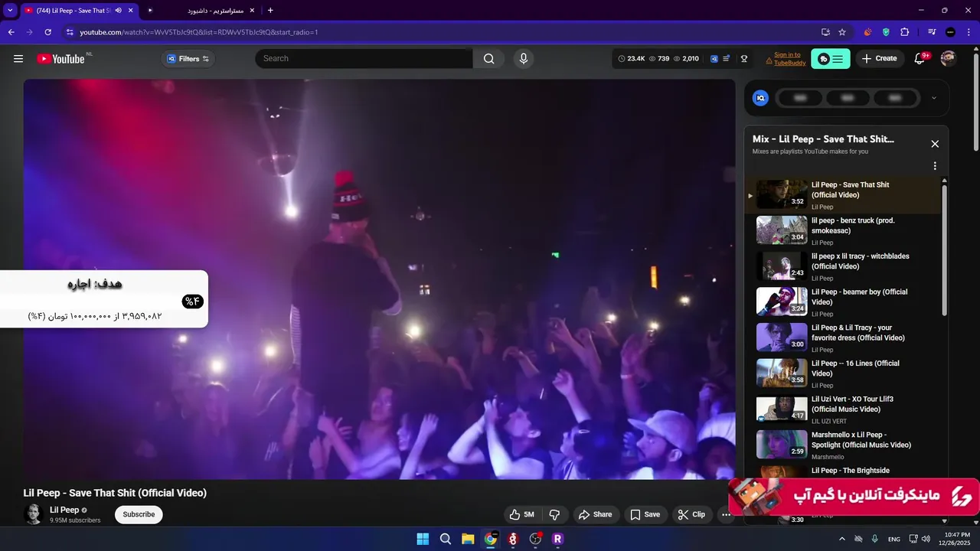
Task: Reload the YouTube page
Action: coord(48,32)
